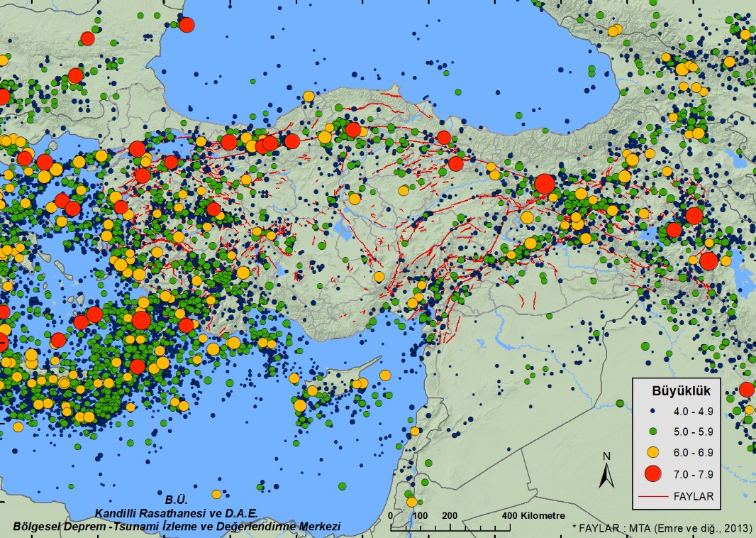
Task: Click the green 5.0 - 5.9 legend circle
Action: tap(653, 431)
